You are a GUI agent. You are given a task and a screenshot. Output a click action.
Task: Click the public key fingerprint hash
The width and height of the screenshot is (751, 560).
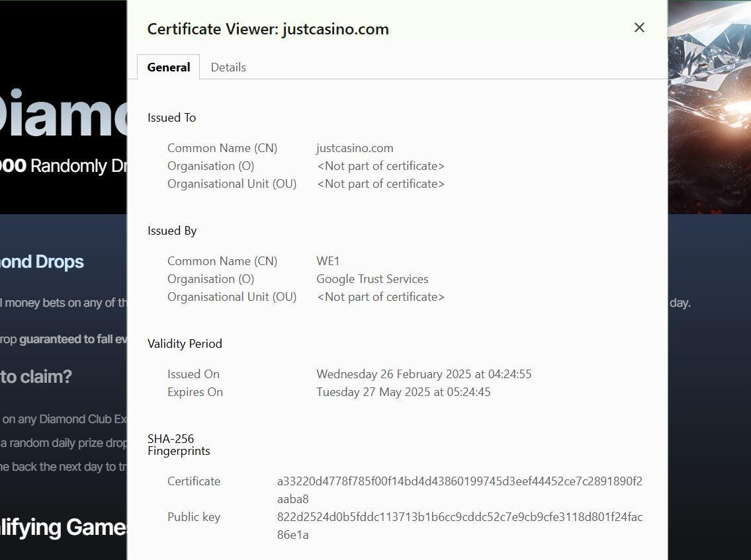tap(459, 518)
